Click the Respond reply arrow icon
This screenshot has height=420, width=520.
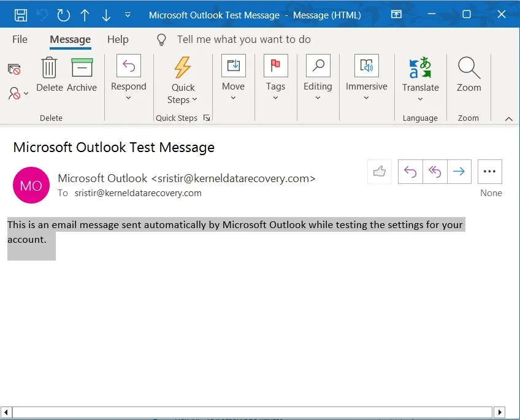tap(129, 66)
